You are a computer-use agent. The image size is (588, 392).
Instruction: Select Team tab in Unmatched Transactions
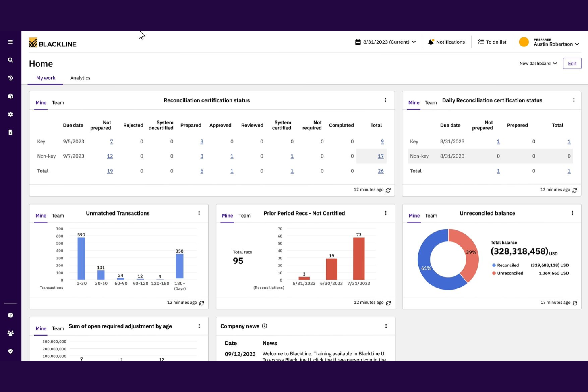pos(58,216)
